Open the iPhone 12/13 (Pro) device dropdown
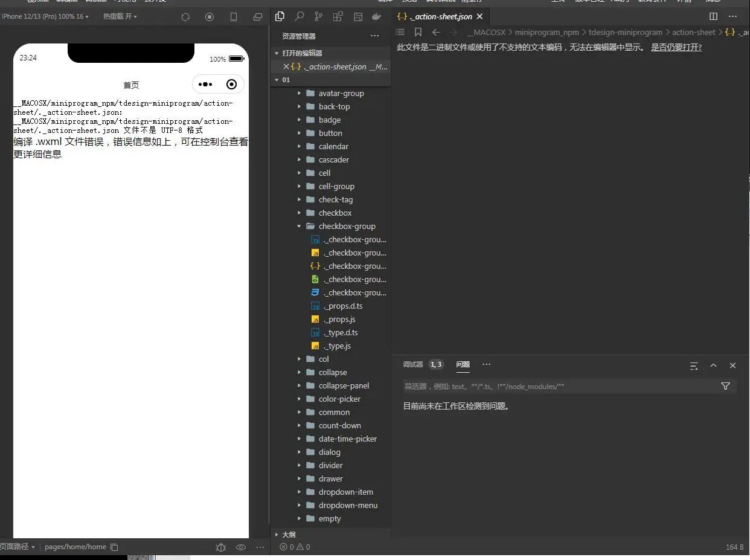The width and height of the screenshot is (750, 560). tap(45, 16)
